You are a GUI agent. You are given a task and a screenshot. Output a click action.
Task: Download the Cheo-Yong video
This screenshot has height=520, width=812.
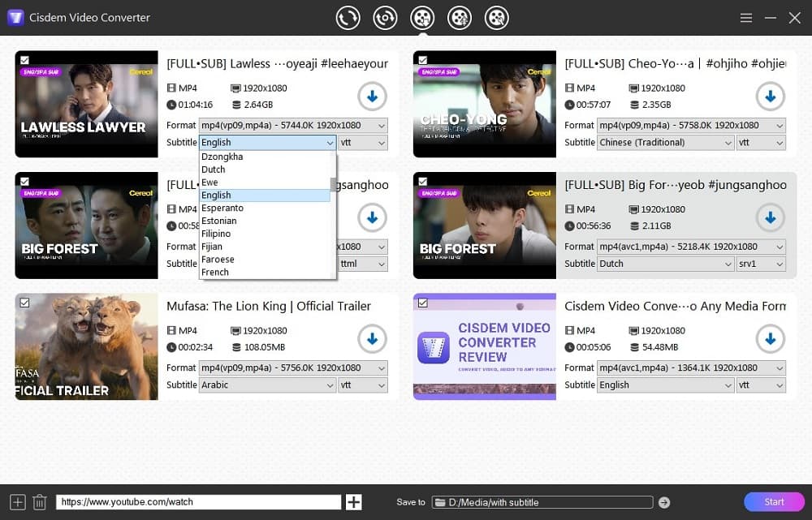pyautogui.click(x=770, y=97)
